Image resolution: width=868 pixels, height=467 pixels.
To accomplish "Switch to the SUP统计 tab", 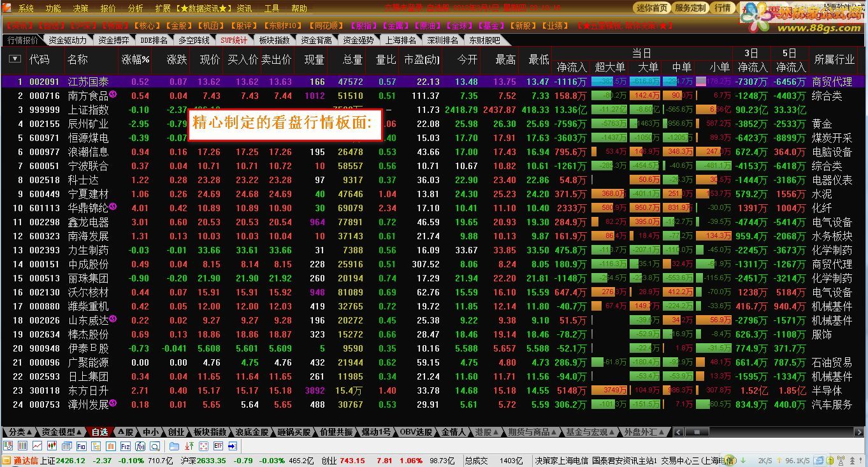I will (234, 40).
